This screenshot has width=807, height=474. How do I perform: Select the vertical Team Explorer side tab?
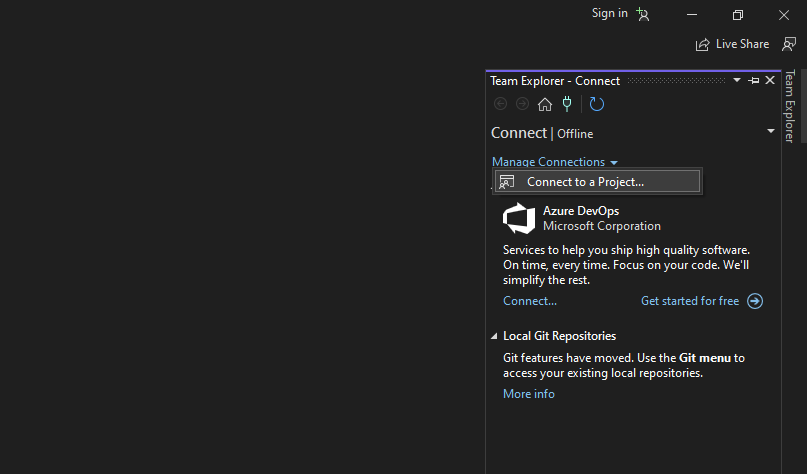click(790, 107)
